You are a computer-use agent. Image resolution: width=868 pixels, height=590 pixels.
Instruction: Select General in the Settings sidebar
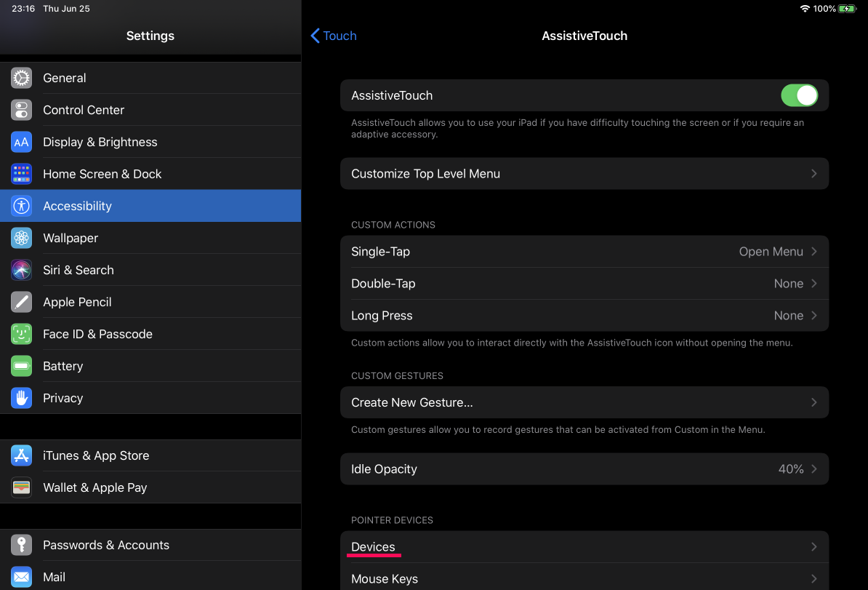[x=150, y=78]
